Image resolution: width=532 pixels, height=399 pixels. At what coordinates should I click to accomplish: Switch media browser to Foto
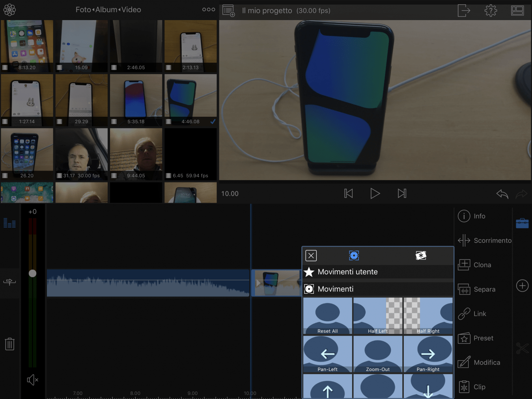83,10
